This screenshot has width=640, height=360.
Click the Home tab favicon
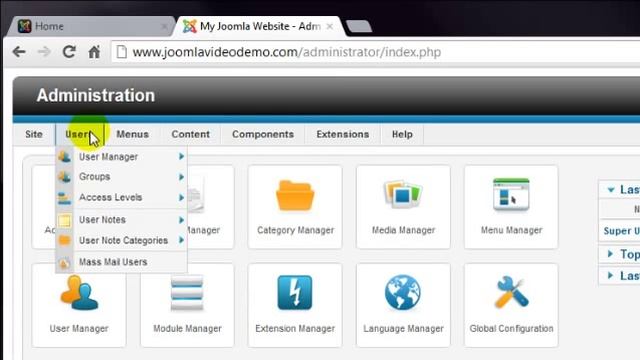pyautogui.click(x=24, y=26)
